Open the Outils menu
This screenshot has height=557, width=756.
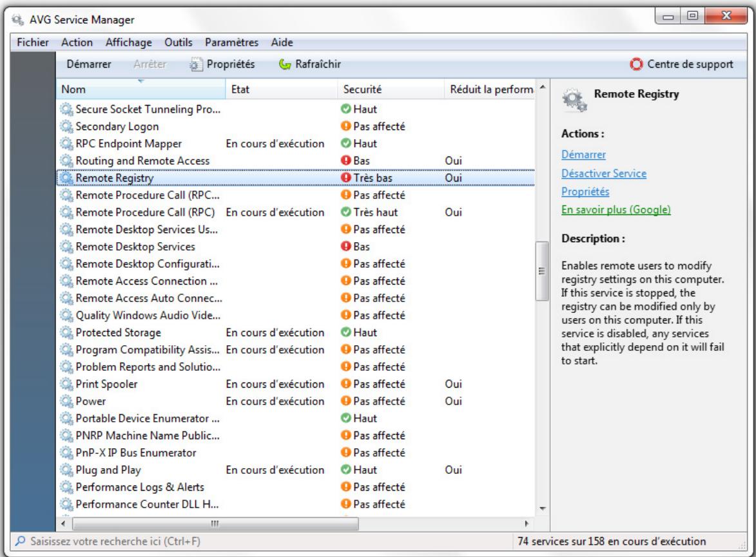pos(179,42)
